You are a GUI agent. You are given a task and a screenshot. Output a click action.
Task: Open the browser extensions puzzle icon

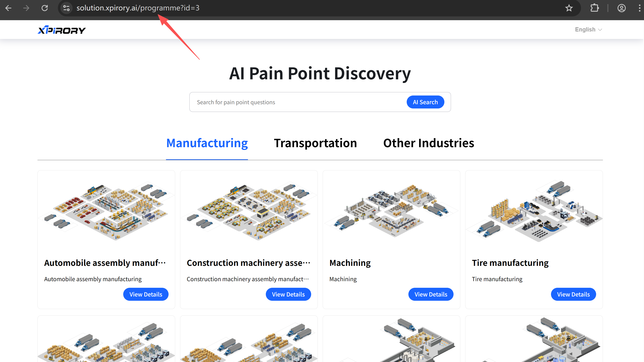click(594, 8)
